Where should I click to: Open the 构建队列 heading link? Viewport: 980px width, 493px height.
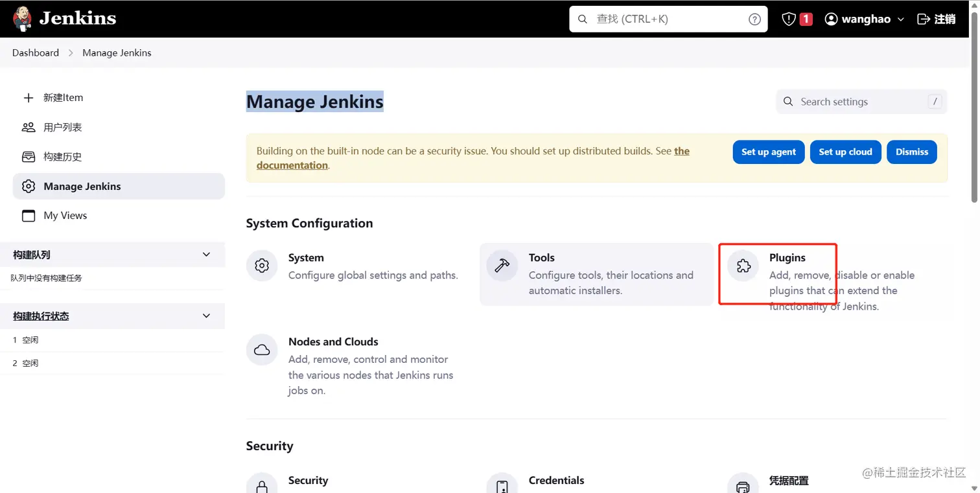32,255
